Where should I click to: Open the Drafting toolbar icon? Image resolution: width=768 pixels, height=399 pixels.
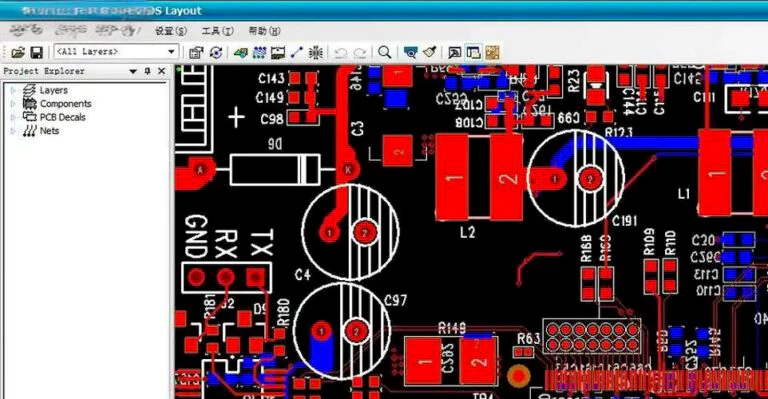pyautogui.click(x=240, y=52)
